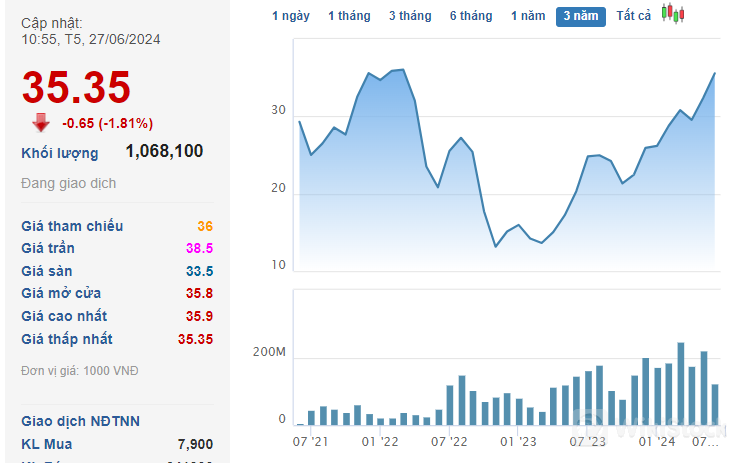Image resolution: width=737 pixels, height=463 pixels.
Task: Choose the 1 năm time range
Action: (528, 16)
